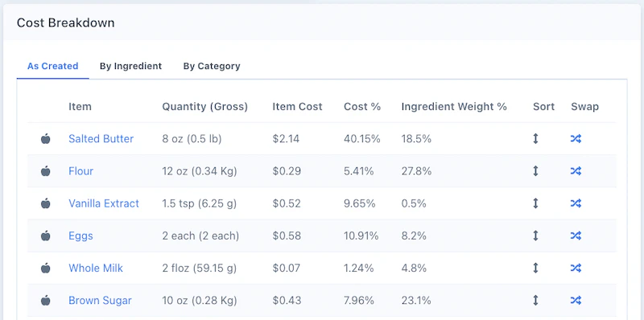Click the Cost Breakdown panel title

click(66, 23)
